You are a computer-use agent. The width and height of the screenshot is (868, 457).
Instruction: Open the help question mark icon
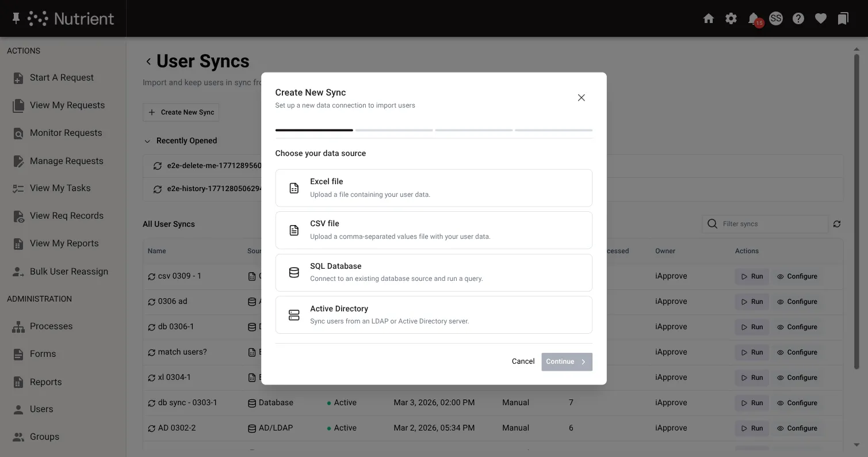tap(798, 18)
